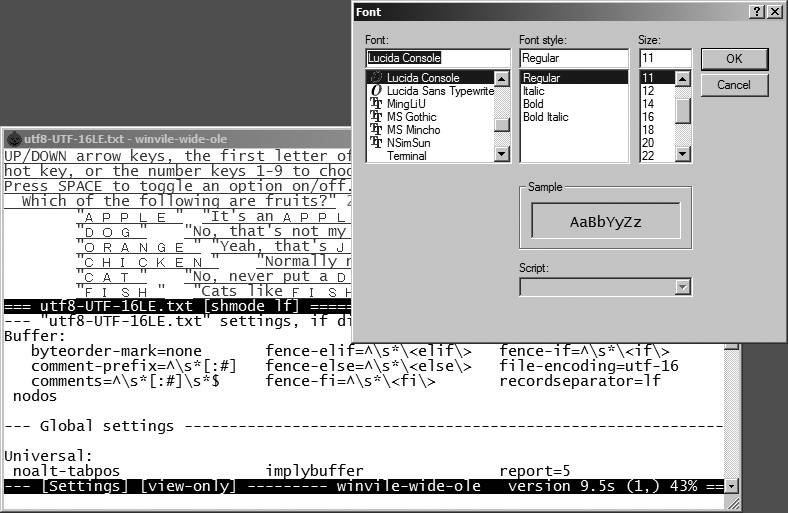Click recordseparator=lf setting

pos(580,381)
